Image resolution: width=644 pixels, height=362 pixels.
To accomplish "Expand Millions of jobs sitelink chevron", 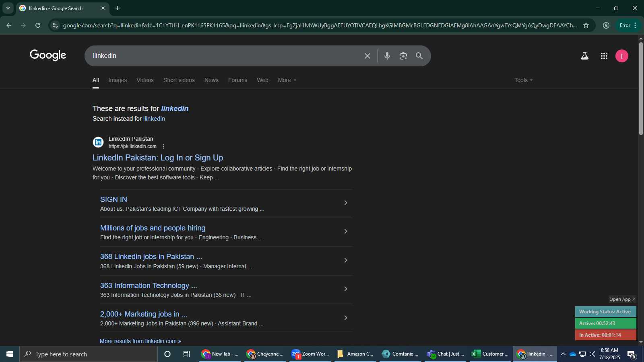I will click(x=345, y=231).
